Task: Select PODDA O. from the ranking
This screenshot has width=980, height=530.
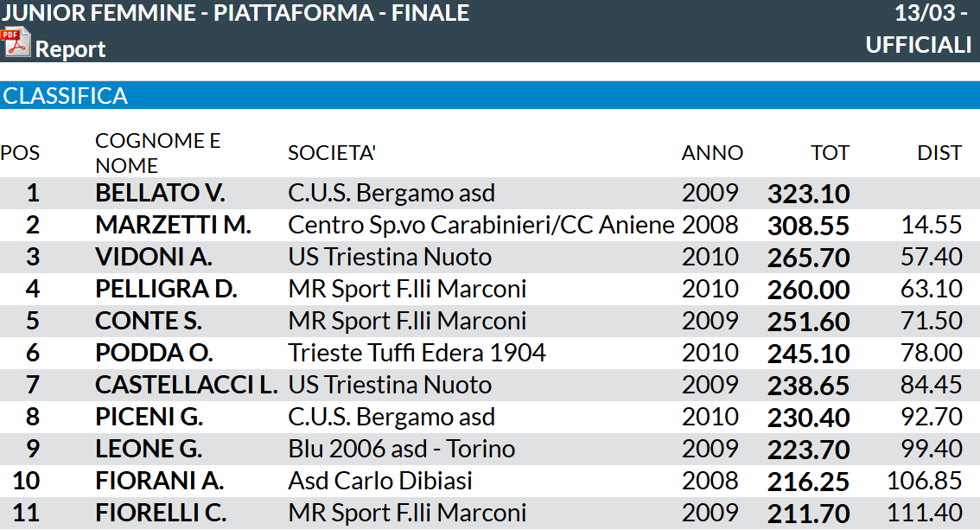Action: coord(154,353)
